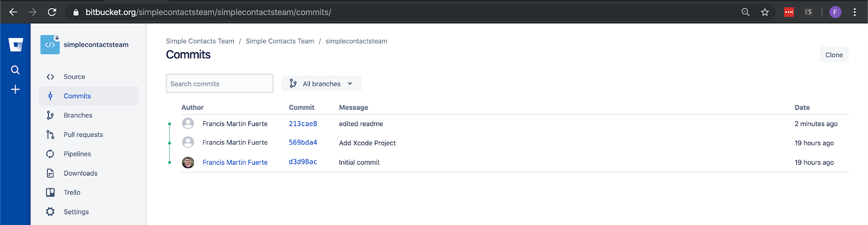Click the simplecontactsteam repository avatar icon
The image size is (868, 225).
click(50, 45)
